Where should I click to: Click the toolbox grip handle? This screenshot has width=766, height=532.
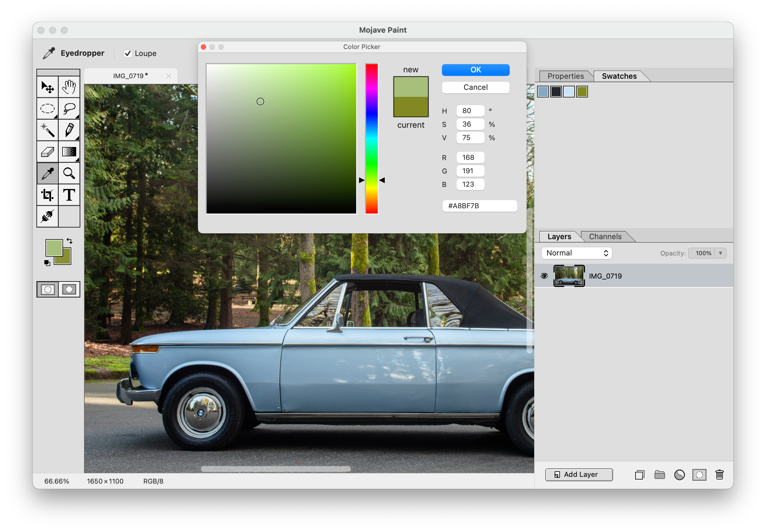(58, 72)
